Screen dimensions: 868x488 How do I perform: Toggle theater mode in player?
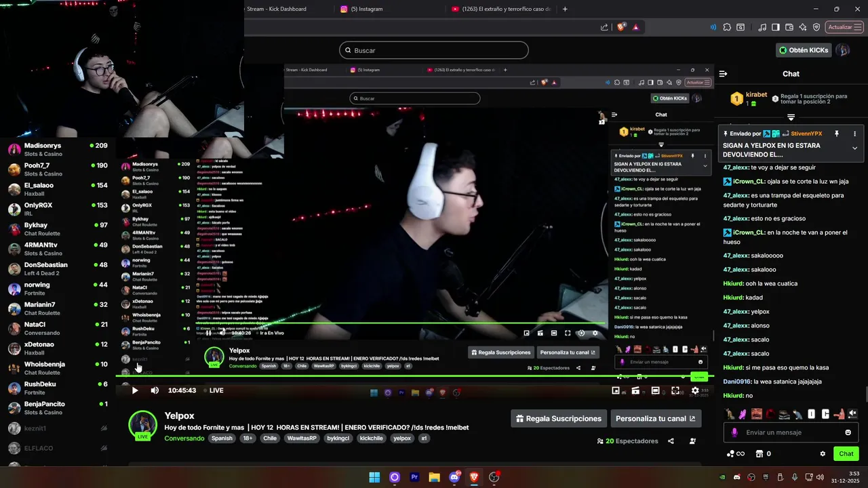coord(655,390)
